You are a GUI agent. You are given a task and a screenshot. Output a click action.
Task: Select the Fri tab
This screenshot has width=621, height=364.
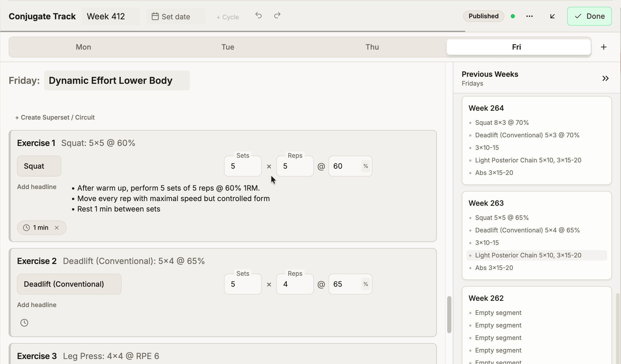pos(519,47)
